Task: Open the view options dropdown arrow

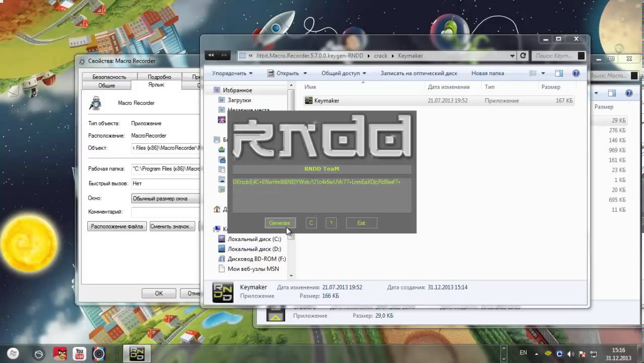Action: tap(543, 73)
